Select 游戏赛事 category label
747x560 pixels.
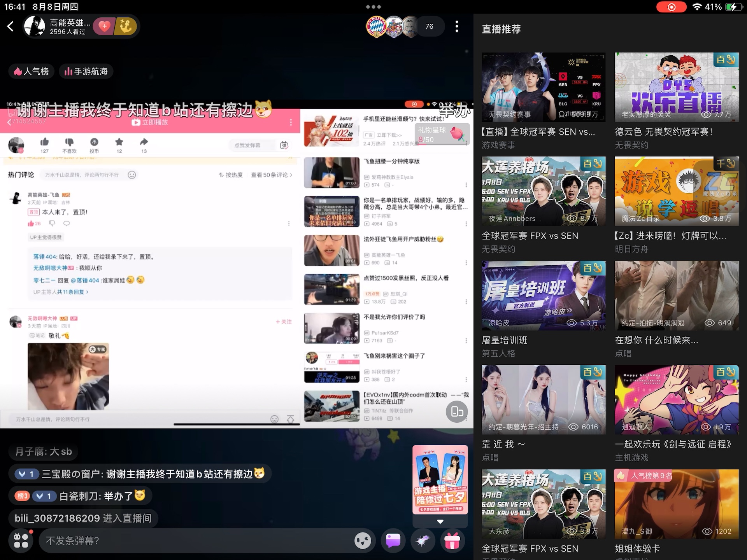[498, 145]
